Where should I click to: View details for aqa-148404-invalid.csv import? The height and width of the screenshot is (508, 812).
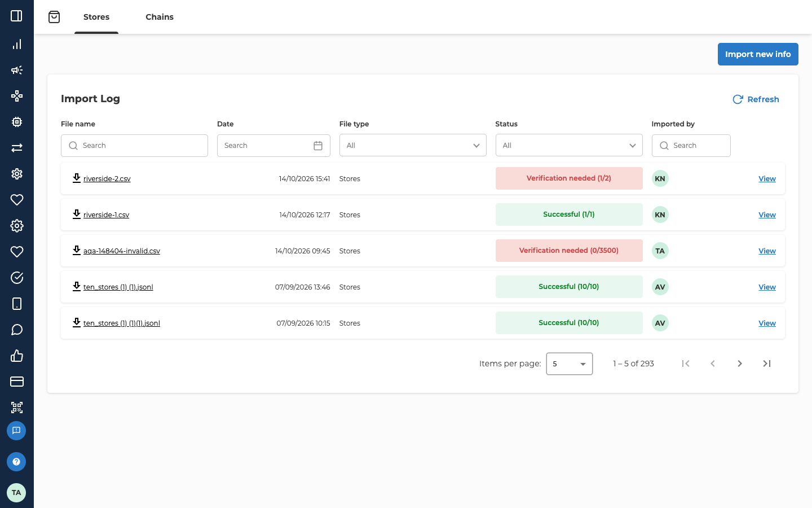click(767, 251)
